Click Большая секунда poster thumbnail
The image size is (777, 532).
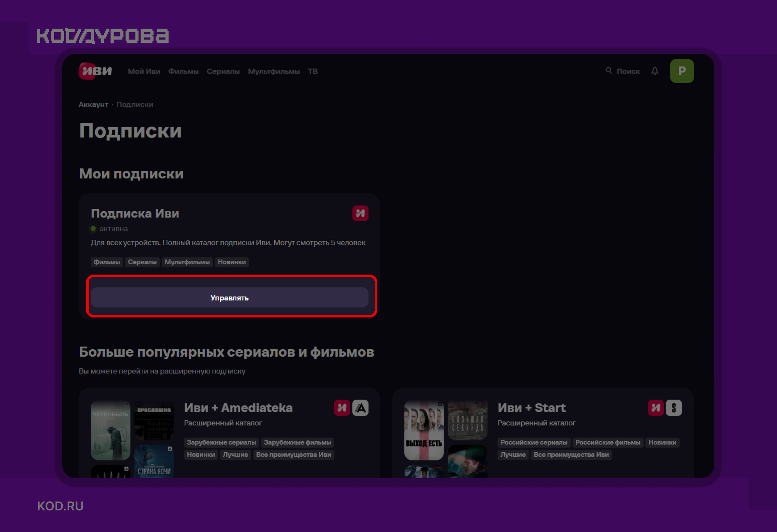click(467, 420)
